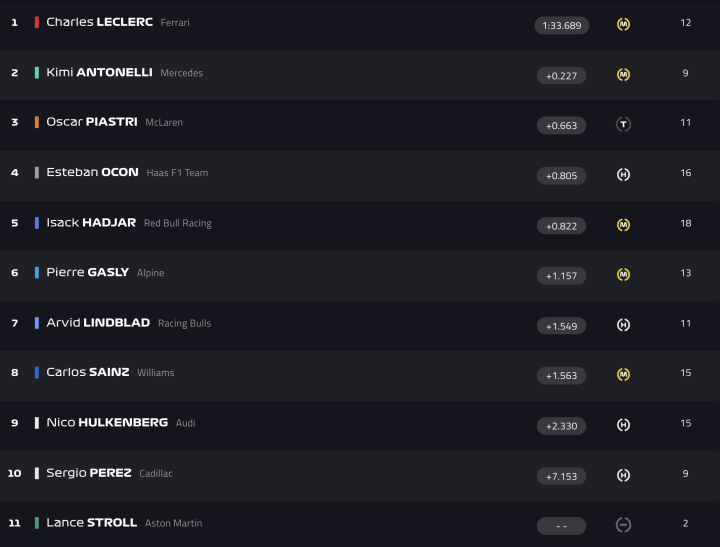Screen dimensions: 720x547
Task: Open Charles Leclerc's driver name
Action: point(99,22)
